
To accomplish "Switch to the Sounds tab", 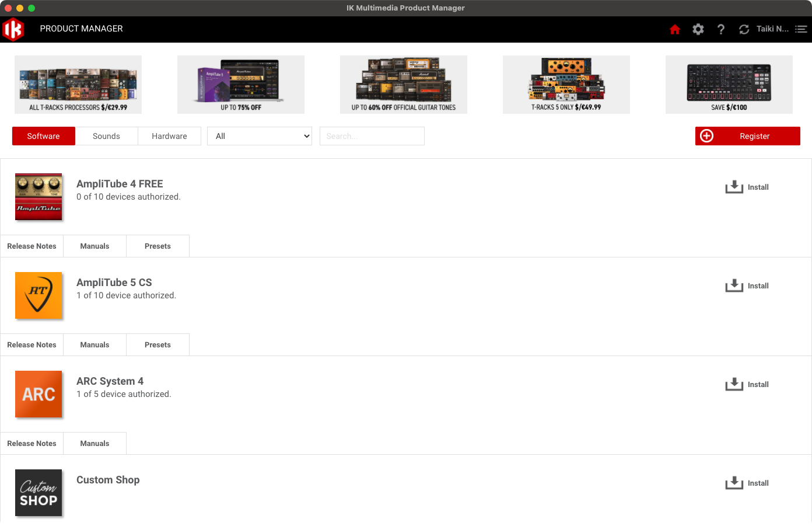I will pos(106,136).
